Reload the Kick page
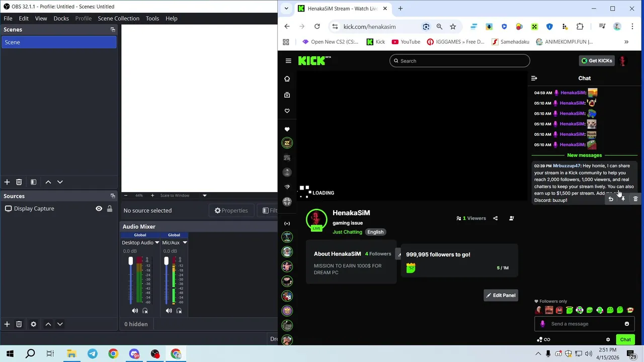The image size is (644, 362). [317, 27]
